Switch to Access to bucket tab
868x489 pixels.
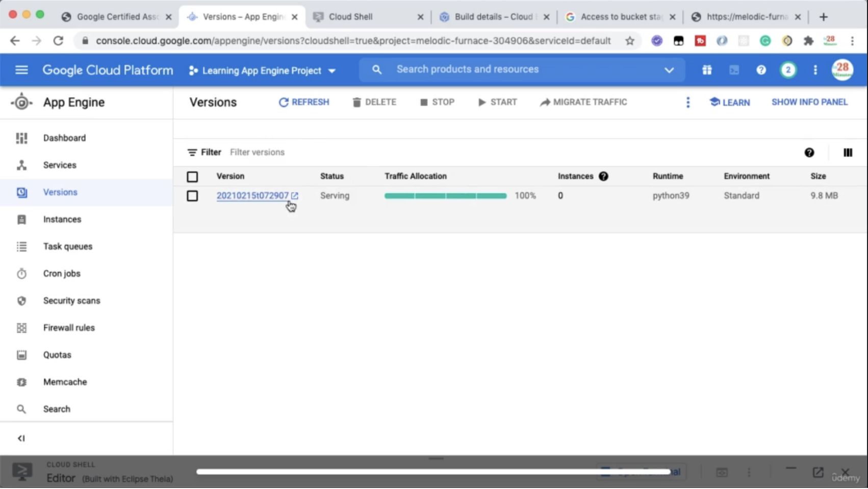coord(620,17)
